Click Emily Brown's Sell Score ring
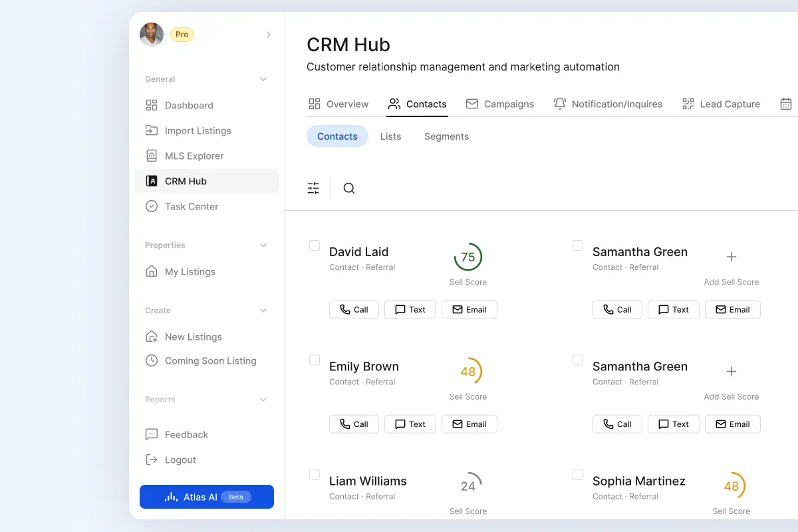The height and width of the screenshot is (532, 798). (x=468, y=371)
